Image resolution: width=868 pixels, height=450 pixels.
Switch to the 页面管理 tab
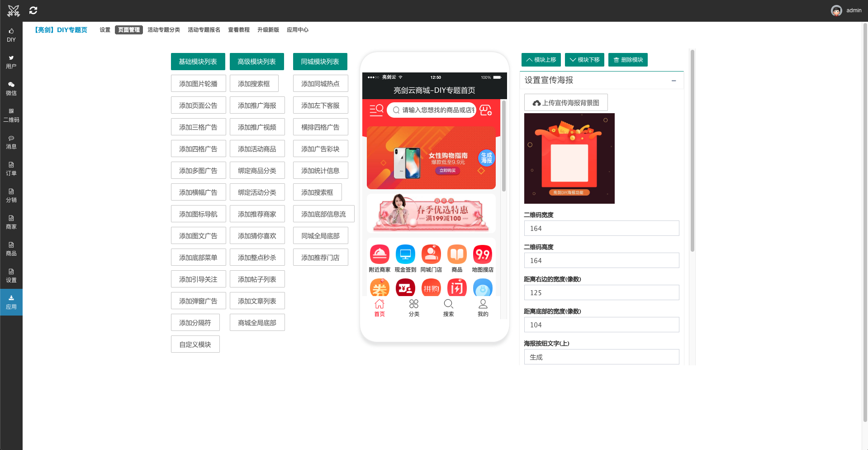[x=128, y=30]
